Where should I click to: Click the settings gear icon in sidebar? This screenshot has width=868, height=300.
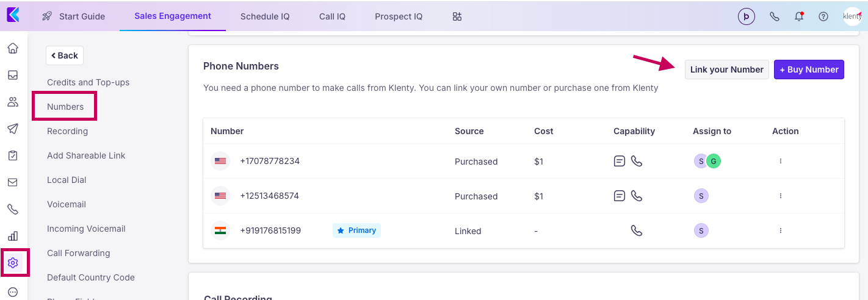pyautogui.click(x=13, y=263)
